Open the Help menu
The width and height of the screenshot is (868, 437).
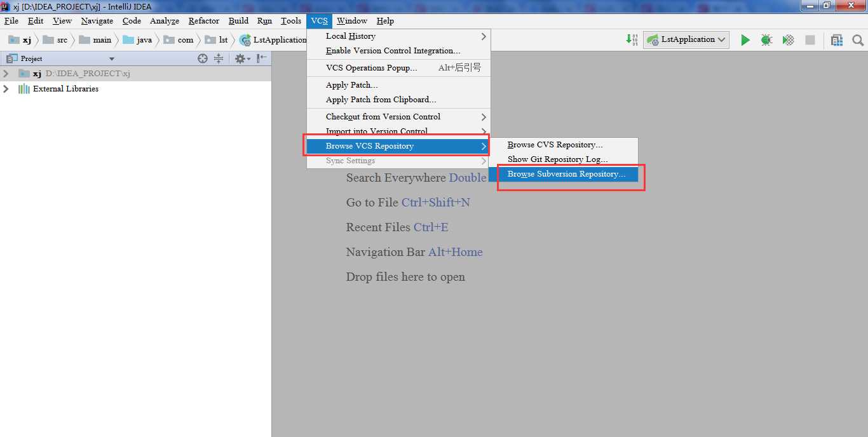385,21
